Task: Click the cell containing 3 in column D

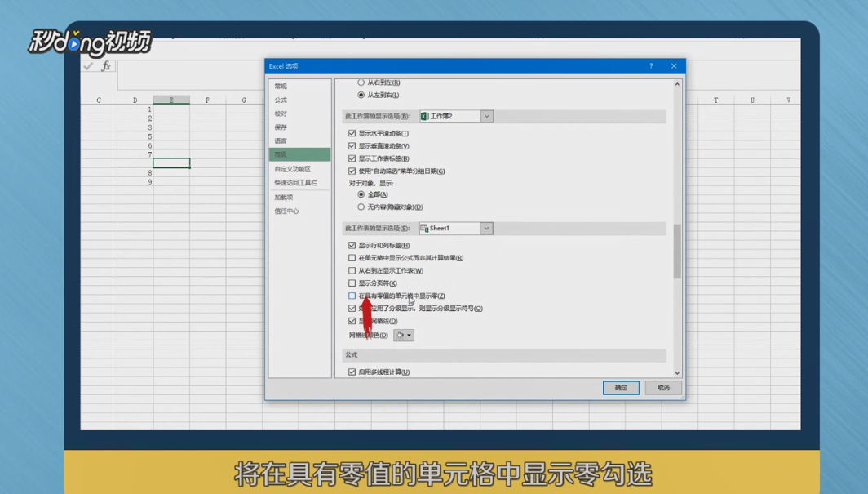Action: [x=135, y=127]
